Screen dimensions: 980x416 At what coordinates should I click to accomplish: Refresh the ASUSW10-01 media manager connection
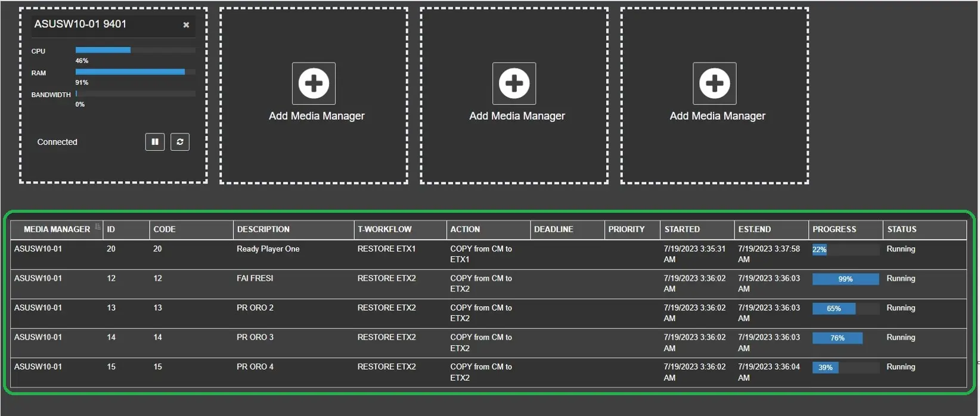[x=180, y=142]
